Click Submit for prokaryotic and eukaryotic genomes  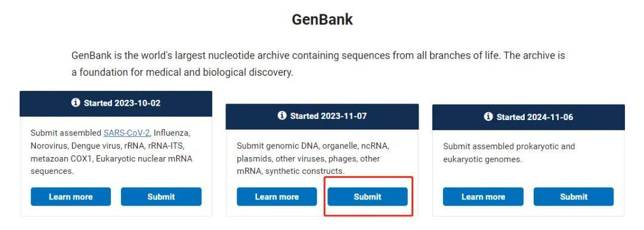(574, 197)
